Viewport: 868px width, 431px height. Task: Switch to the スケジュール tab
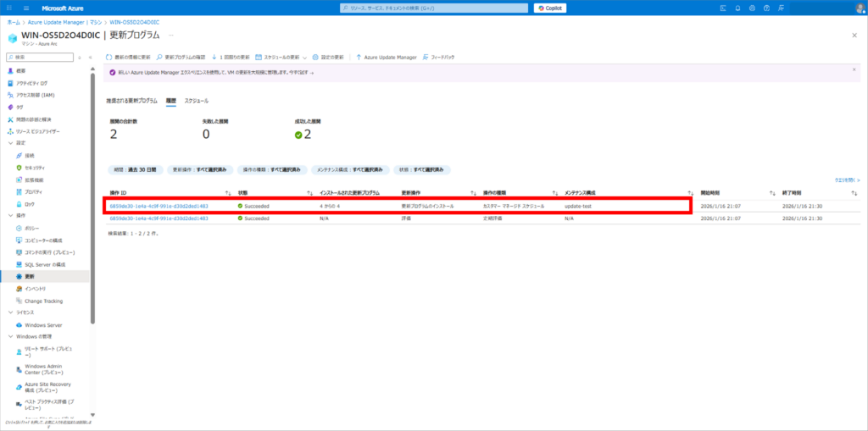pyautogui.click(x=196, y=101)
